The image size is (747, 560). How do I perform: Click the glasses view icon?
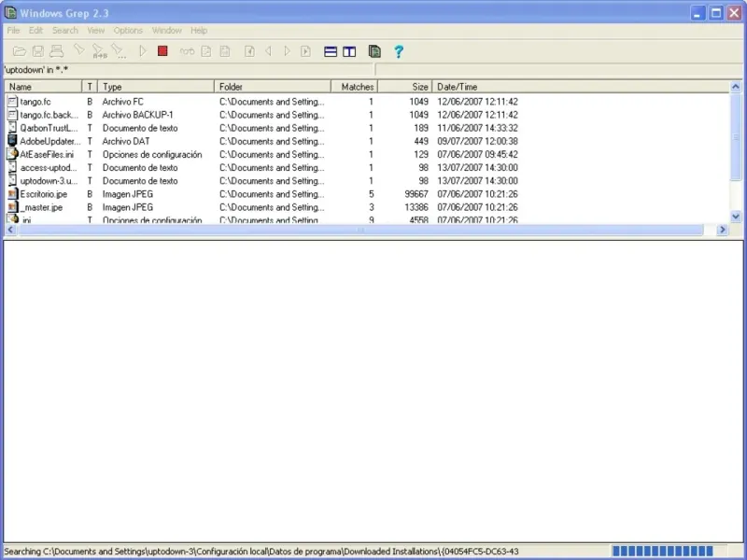(187, 51)
